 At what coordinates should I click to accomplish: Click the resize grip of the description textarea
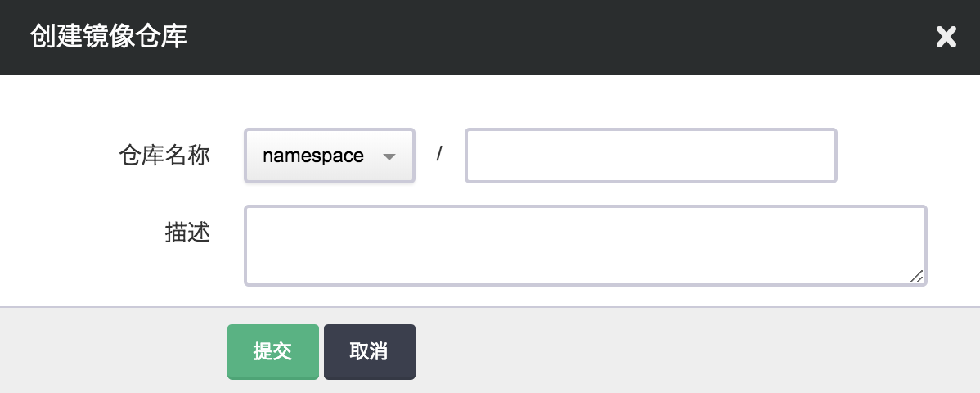916,277
